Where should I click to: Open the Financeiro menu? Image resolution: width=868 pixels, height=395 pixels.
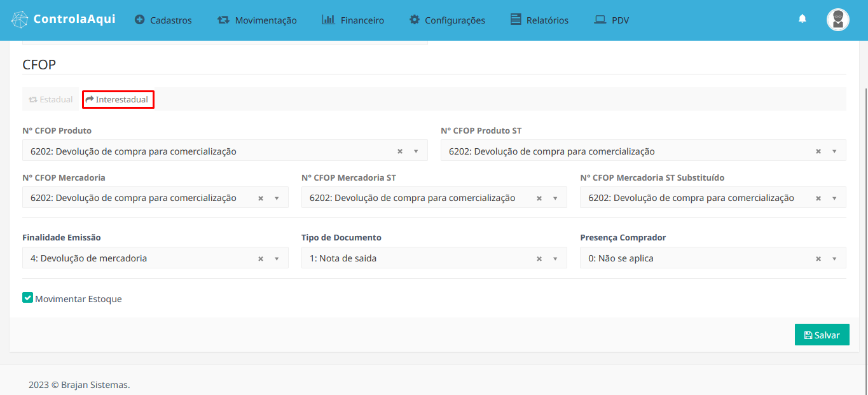(x=354, y=20)
